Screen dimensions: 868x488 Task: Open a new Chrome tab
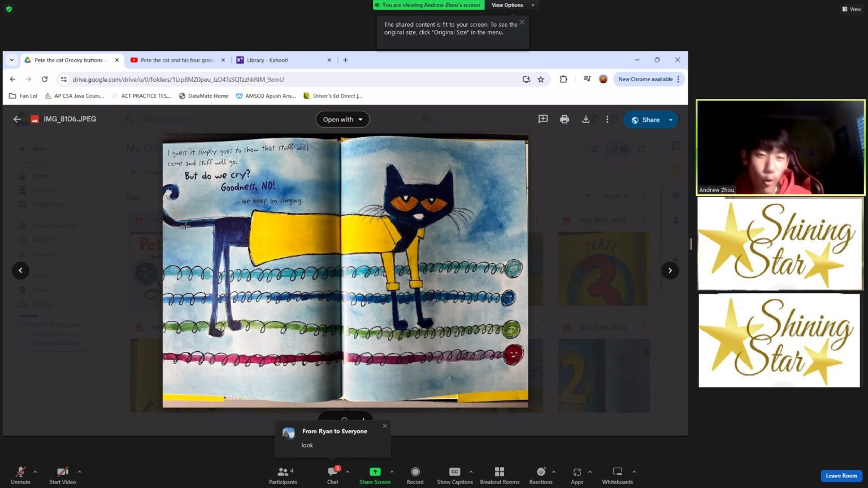[345, 60]
